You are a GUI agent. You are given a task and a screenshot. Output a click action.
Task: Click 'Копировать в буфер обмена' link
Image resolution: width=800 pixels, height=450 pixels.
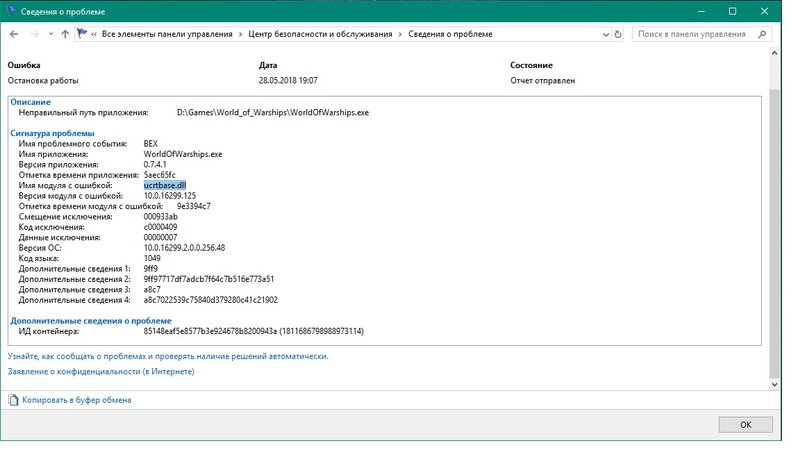pyautogui.click(x=77, y=400)
